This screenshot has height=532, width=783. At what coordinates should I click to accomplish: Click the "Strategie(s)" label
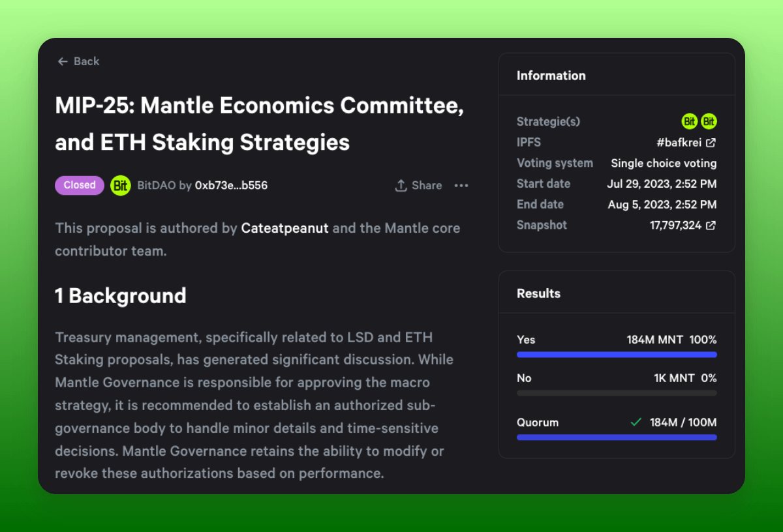pos(548,122)
